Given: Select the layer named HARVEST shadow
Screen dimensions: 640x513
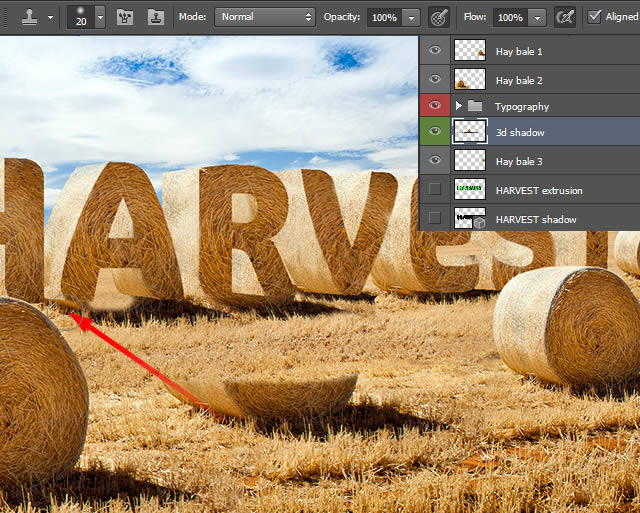Looking at the screenshot, I should (536, 220).
